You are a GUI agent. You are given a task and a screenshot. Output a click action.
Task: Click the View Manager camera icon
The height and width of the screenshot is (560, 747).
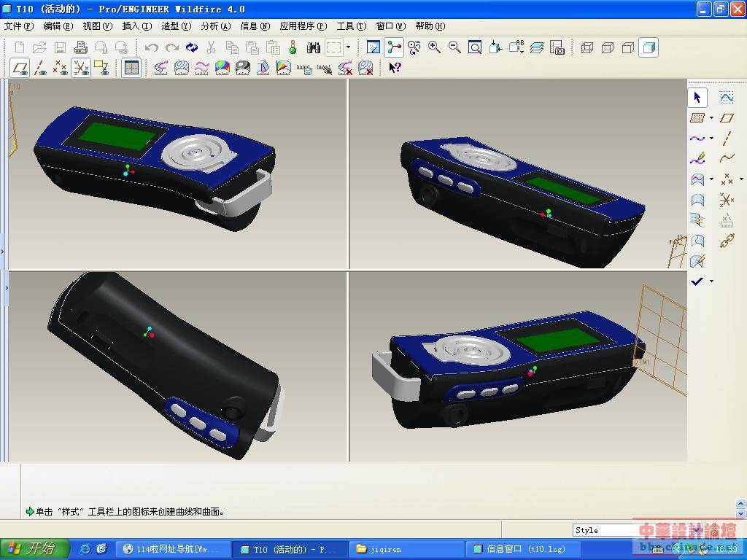(557, 47)
